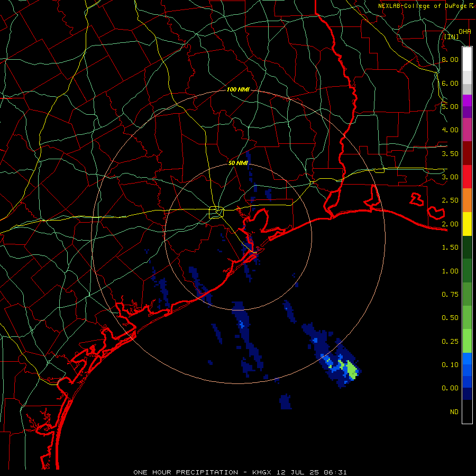Click the 5.00 legend value
Image resolution: width=476 pixels, height=476 pixels.
click(450, 106)
